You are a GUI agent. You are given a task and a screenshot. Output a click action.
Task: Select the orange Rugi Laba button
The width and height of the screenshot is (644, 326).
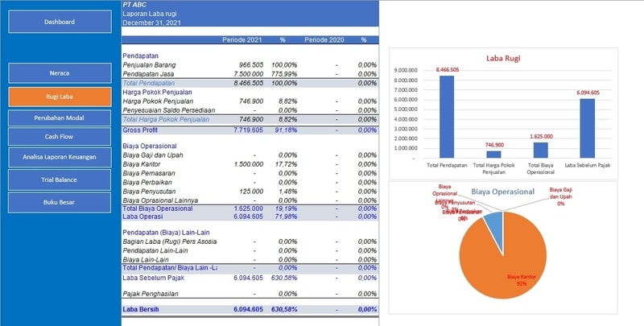pos(60,97)
